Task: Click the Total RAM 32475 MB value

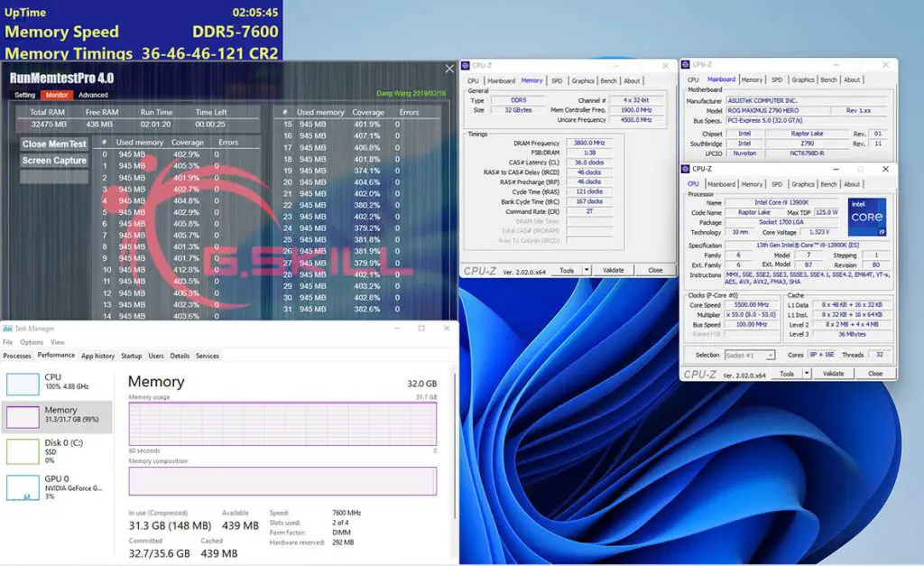Action: tap(49, 125)
